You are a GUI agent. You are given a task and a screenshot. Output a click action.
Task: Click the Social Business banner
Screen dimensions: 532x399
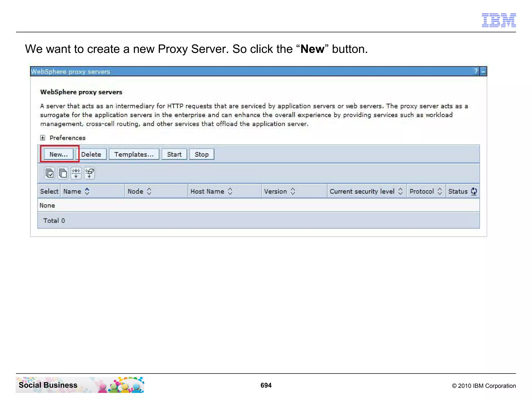pyautogui.click(x=80, y=385)
